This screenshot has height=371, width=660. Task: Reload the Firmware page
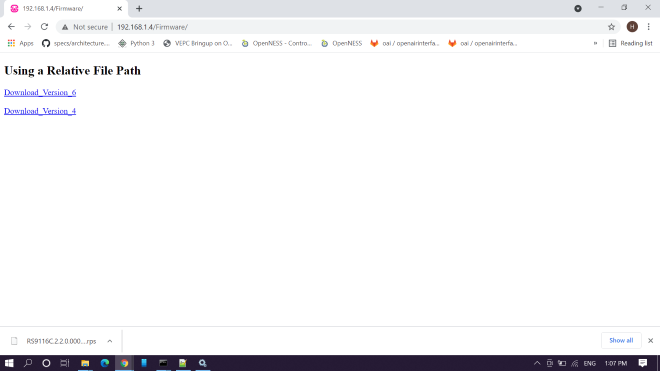(44, 27)
